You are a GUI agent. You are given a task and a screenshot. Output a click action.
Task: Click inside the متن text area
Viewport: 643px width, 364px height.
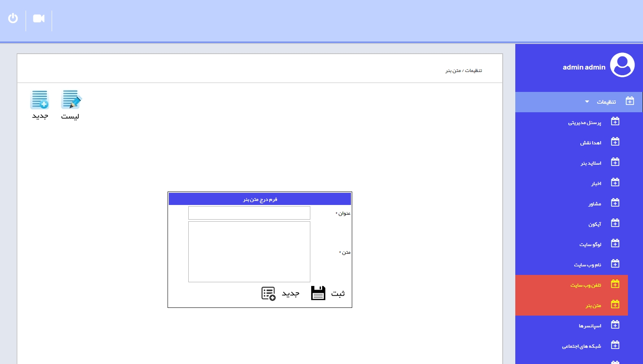click(249, 252)
